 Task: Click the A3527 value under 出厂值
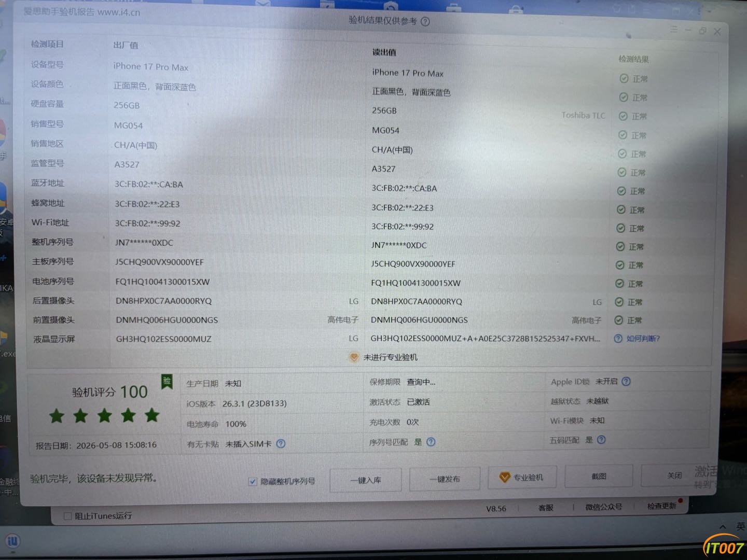click(x=127, y=164)
